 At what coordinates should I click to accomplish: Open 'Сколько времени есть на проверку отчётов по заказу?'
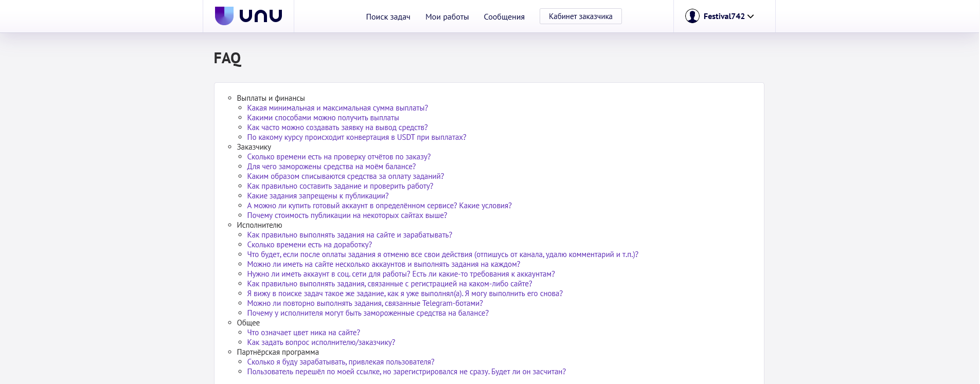(x=339, y=157)
